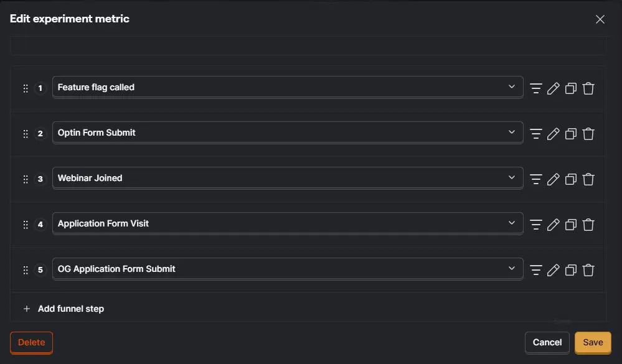622x364 pixels.
Task: Save the experiment metric
Action: pyautogui.click(x=593, y=342)
